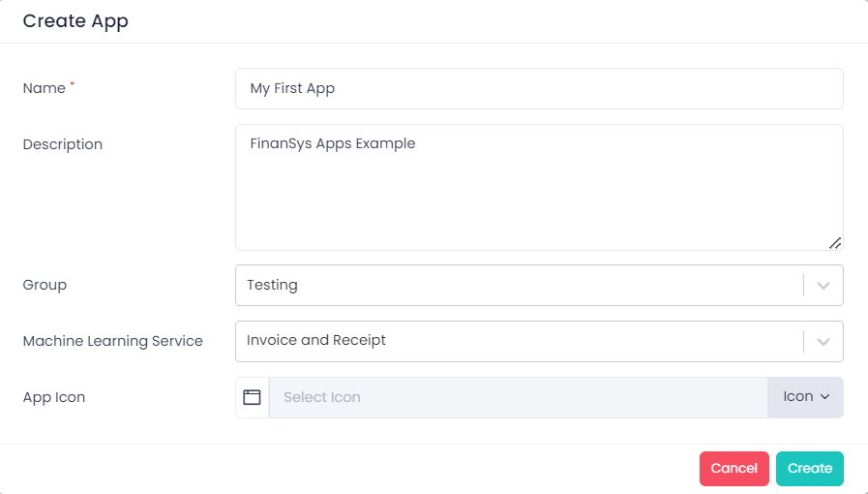Click the Select Icon input field
The image size is (868, 494).
(x=518, y=397)
